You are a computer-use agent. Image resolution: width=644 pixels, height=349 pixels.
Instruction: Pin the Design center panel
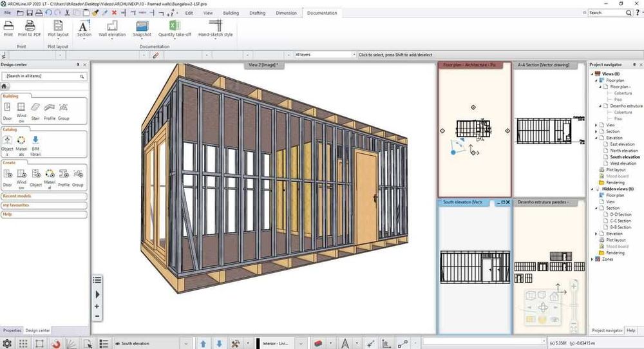[x=77, y=64]
